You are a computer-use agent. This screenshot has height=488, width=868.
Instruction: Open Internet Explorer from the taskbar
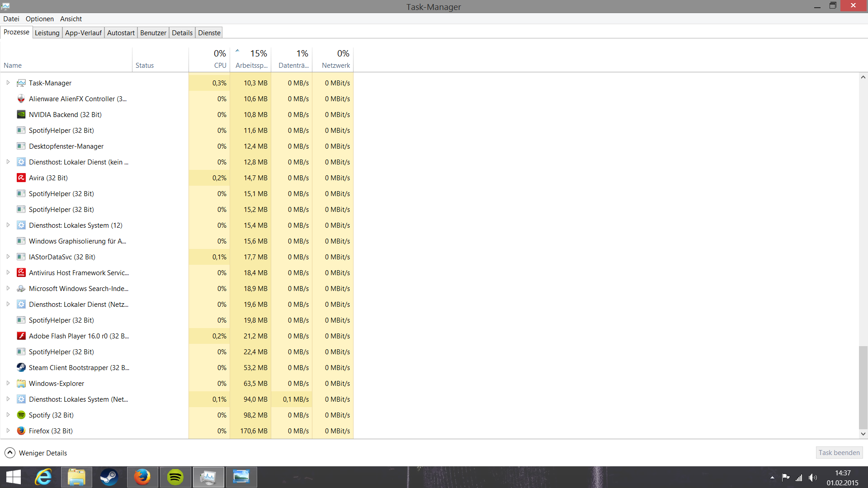[x=43, y=477]
